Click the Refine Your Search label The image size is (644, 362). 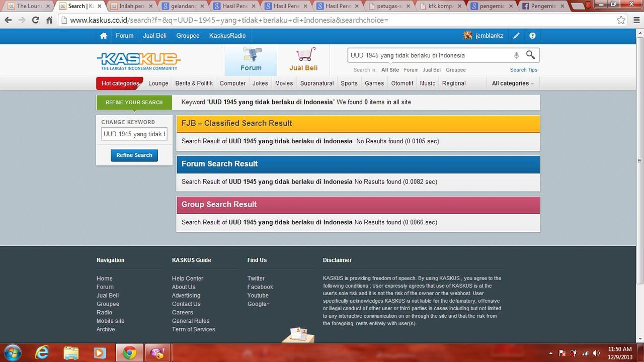coord(134,103)
